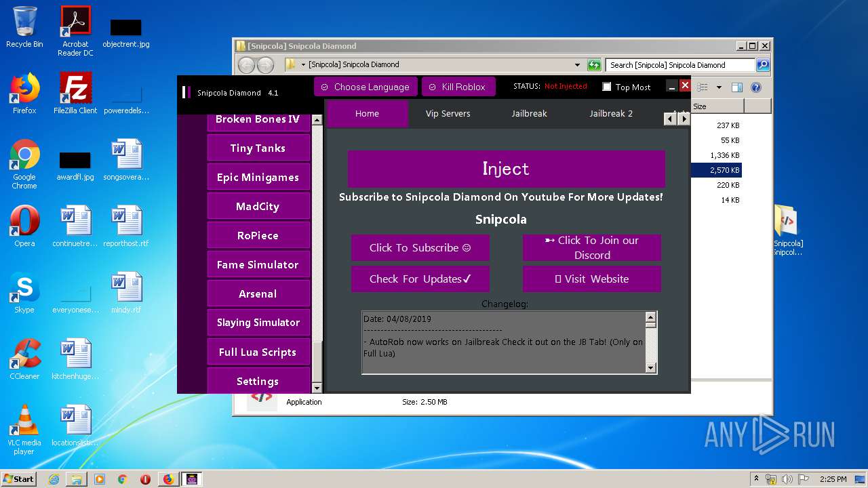The height and width of the screenshot is (488, 868).
Task: Expand breadcrumb folder arrow in Explorer
Action: (x=303, y=65)
